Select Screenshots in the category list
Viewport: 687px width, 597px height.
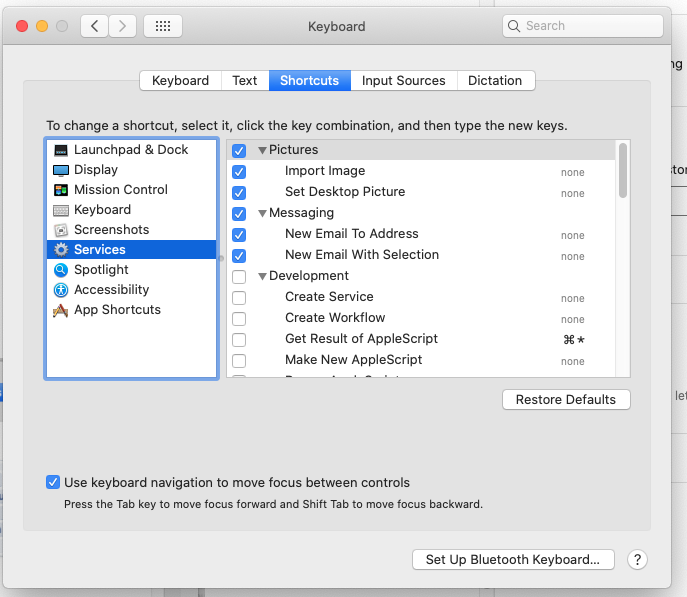pos(131,230)
